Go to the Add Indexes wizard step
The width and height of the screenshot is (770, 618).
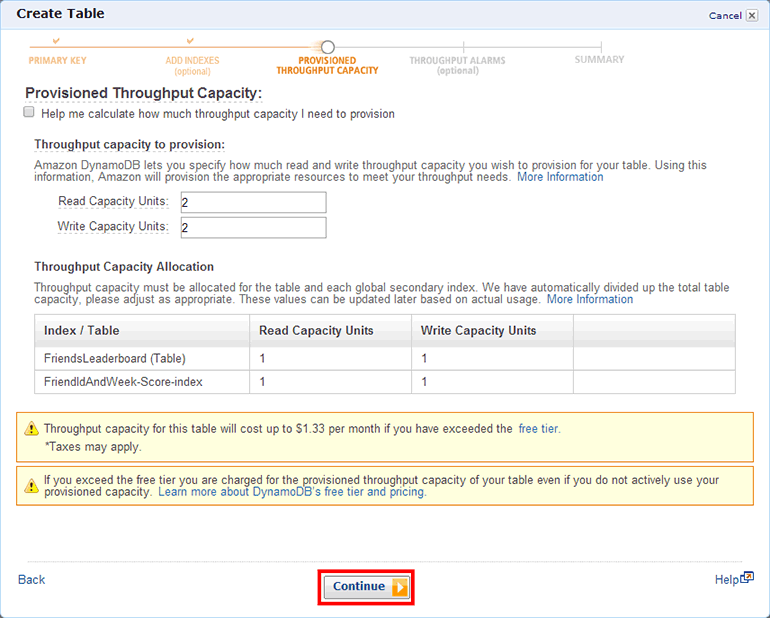click(x=192, y=60)
